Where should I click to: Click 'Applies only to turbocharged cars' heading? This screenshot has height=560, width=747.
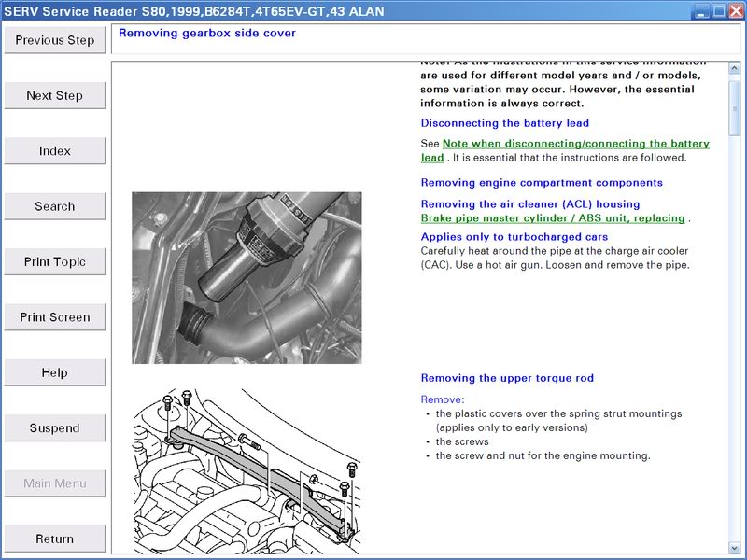(514, 237)
